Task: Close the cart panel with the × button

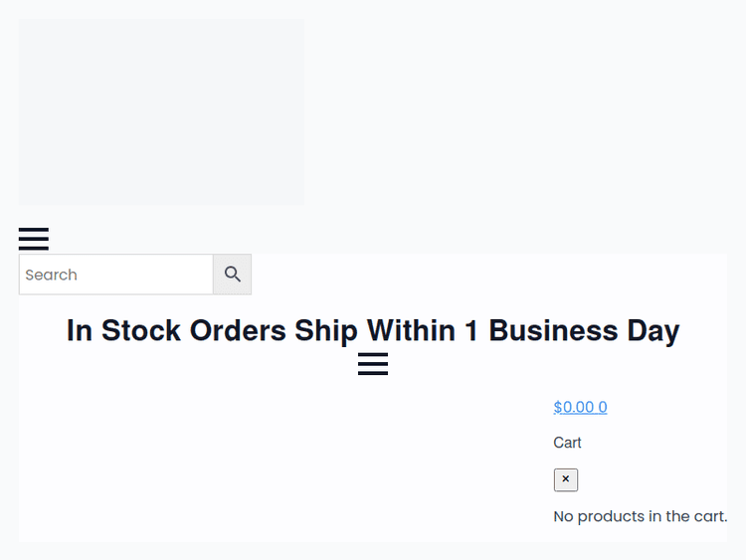Action: (566, 479)
